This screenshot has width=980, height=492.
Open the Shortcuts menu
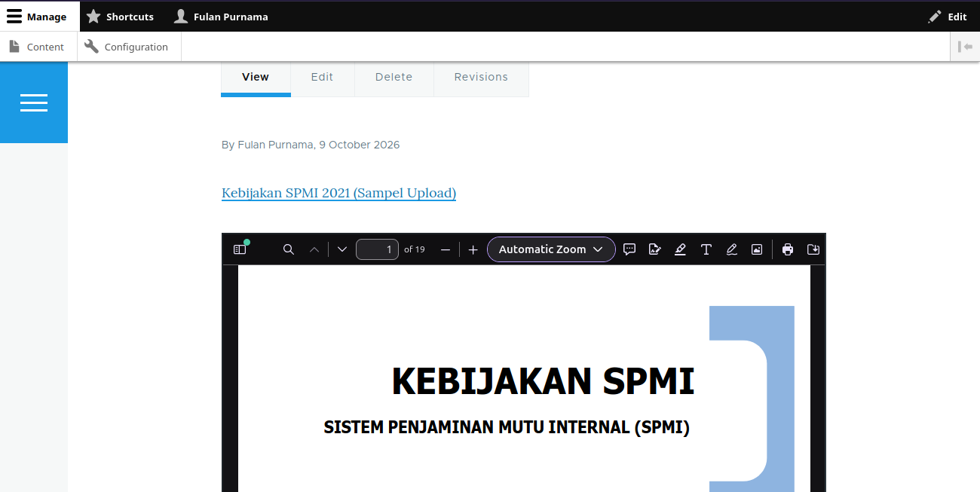coord(121,17)
